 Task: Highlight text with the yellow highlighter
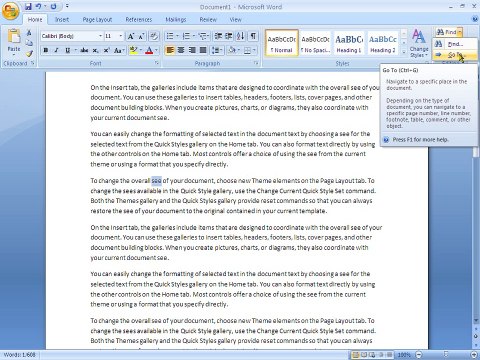[133, 50]
